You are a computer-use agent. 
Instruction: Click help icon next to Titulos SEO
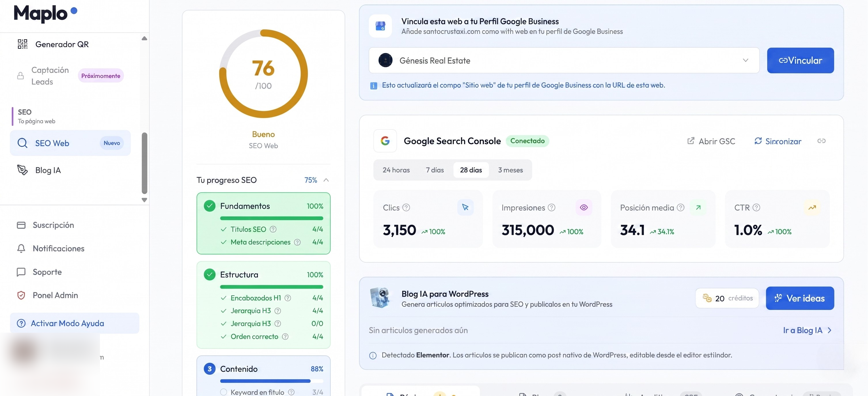click(x=273, y=229)
